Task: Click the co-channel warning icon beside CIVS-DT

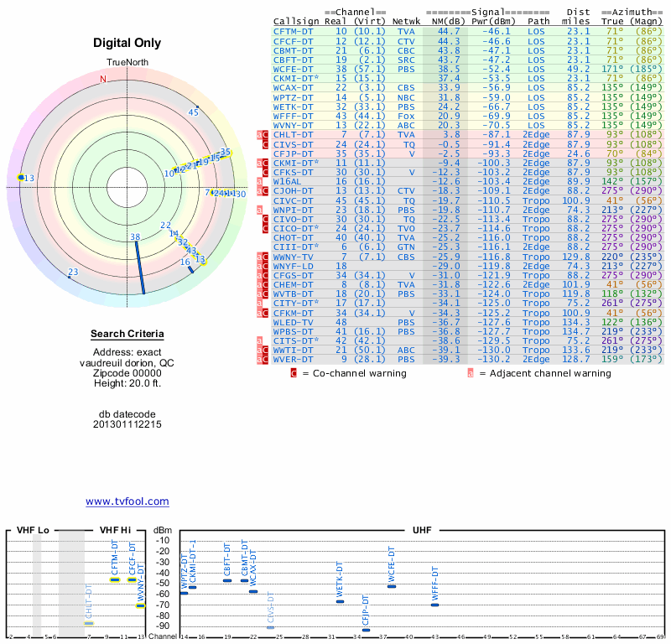Action: [266, 143]
